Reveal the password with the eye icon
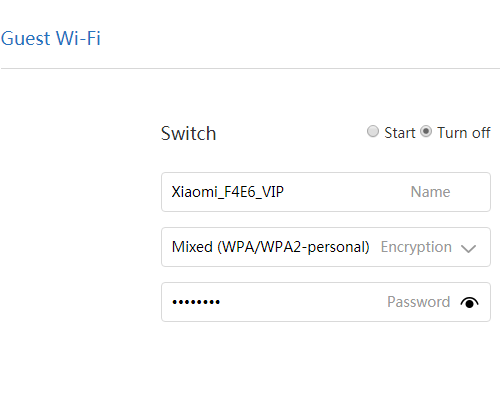 pyautogui.click(x=469, y=302)
